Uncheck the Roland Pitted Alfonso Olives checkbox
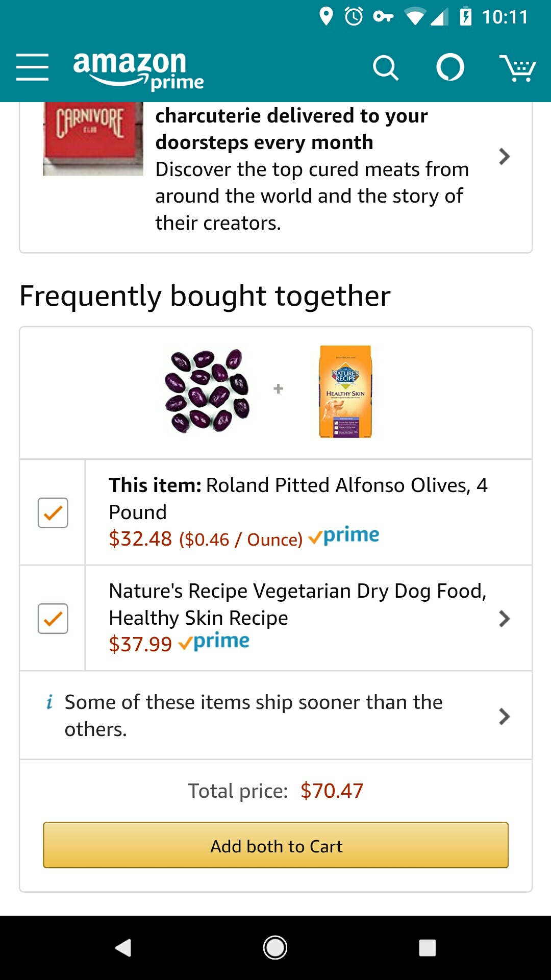The width and height of the screenshot is (551, 980). click(53, 512)
